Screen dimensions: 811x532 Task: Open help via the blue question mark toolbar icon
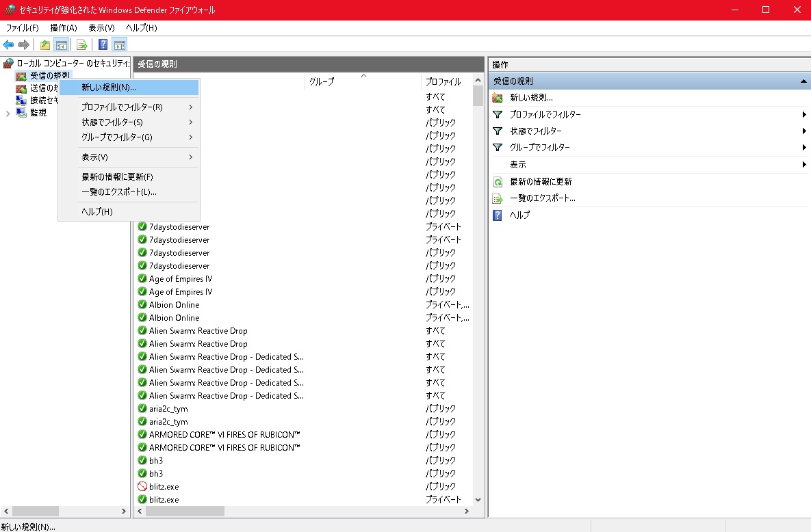tap(103, 45)
